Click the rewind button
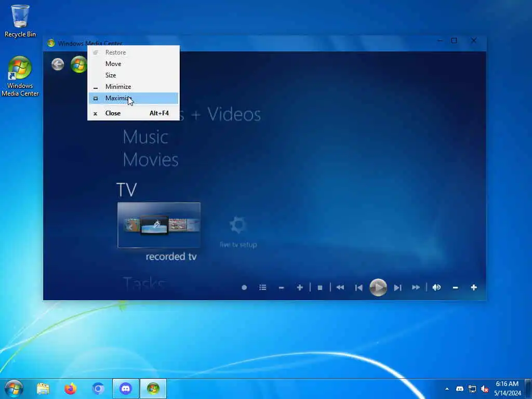Viewport: 532px width, 399px height. (x=340, y=288)
